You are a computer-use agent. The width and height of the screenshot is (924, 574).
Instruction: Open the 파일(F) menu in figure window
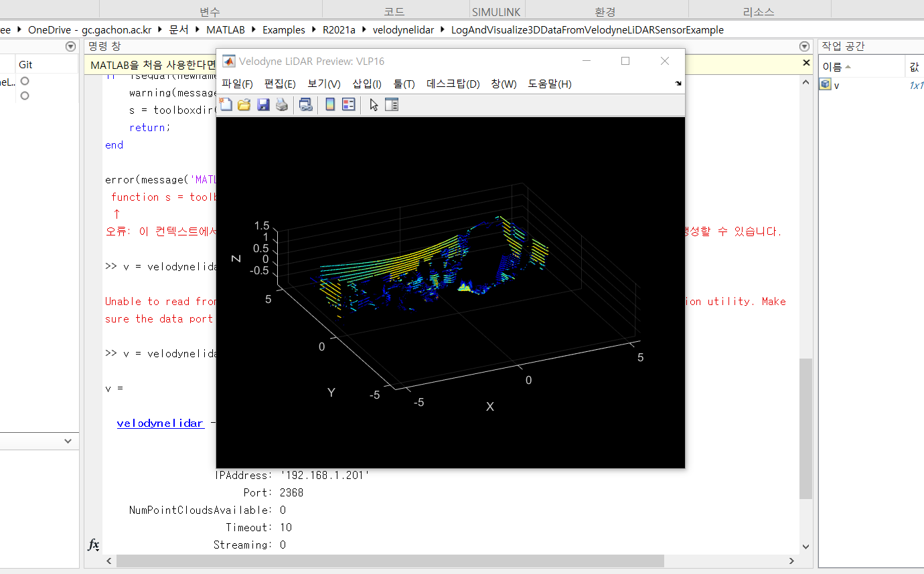[237, 84]
